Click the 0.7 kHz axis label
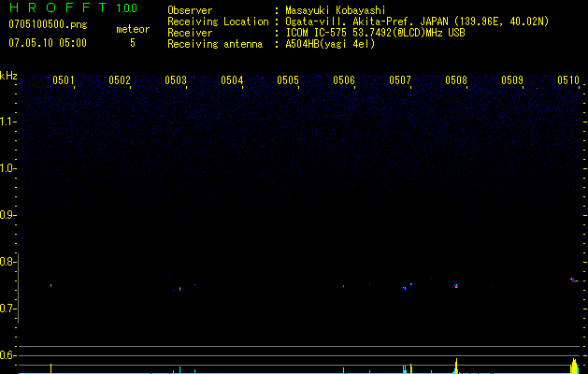Image resolution: width=588 pixels, height=374 pixels. 7,309
